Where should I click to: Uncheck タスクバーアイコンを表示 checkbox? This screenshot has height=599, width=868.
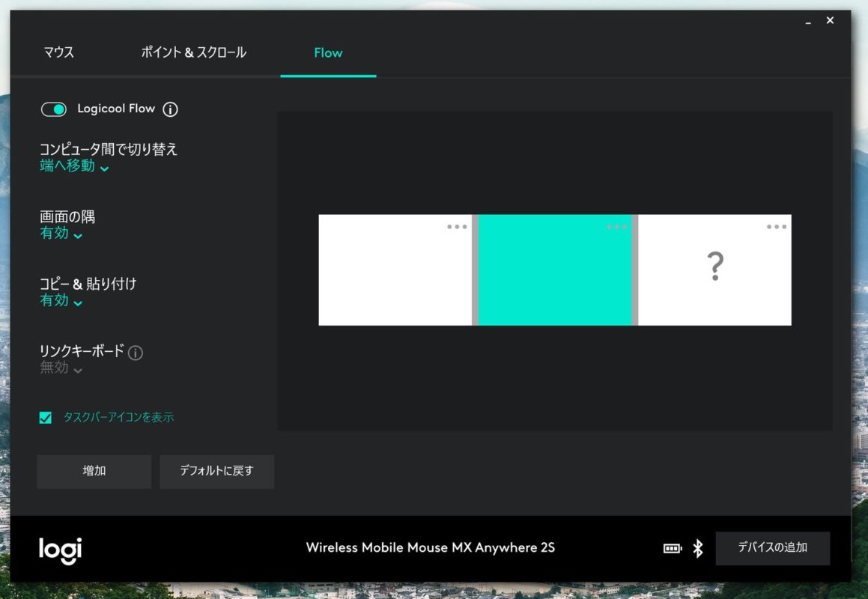coord(46,417)
